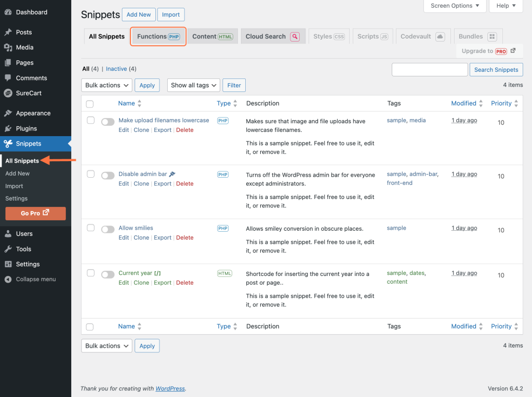The width and height of the screenshot is (532, 397).
Task: Expand the Screen Options panel
Action: click(455, 6)
